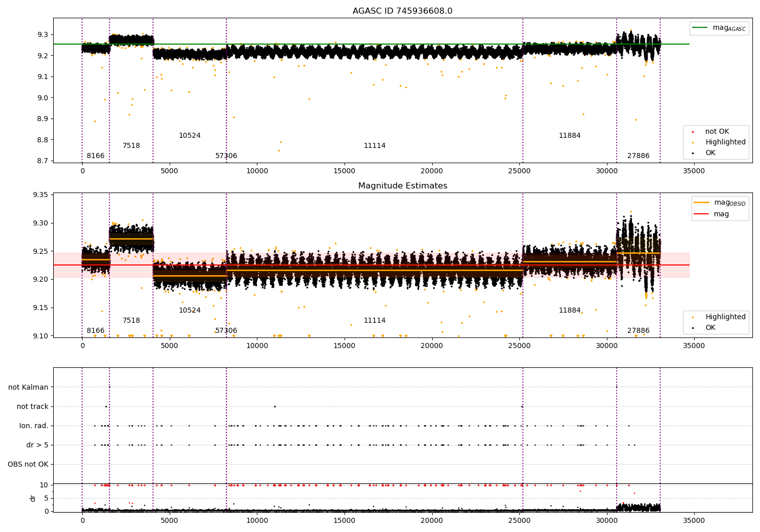Click OBSID label 11884 in top plot
This screenshot has width=760, height=532.
(569, 136)
